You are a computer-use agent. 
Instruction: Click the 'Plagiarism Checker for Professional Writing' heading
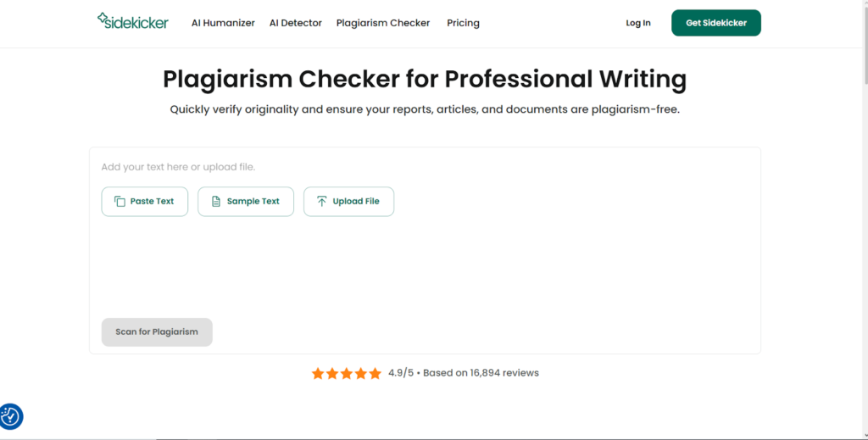(x=424, y=79)
